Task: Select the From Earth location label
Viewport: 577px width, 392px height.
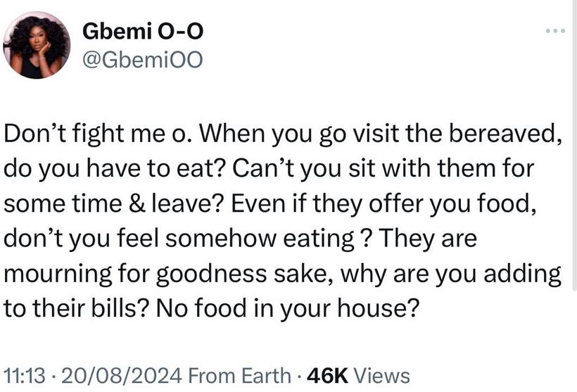Action: [239, 376]
